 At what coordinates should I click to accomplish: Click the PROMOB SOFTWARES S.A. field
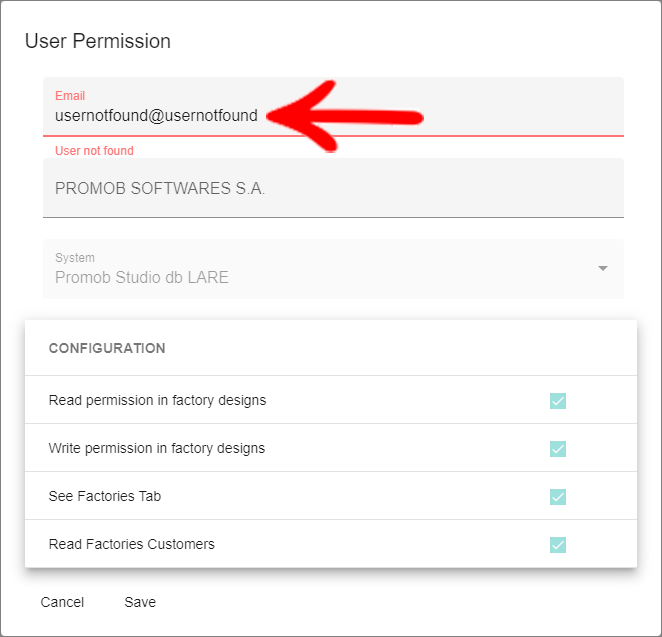point(333,188)
